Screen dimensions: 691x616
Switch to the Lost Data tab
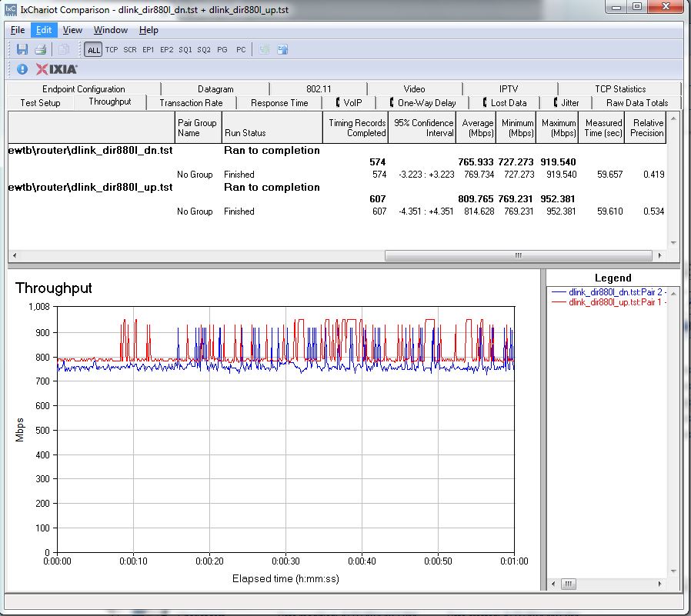click(505, 103)
